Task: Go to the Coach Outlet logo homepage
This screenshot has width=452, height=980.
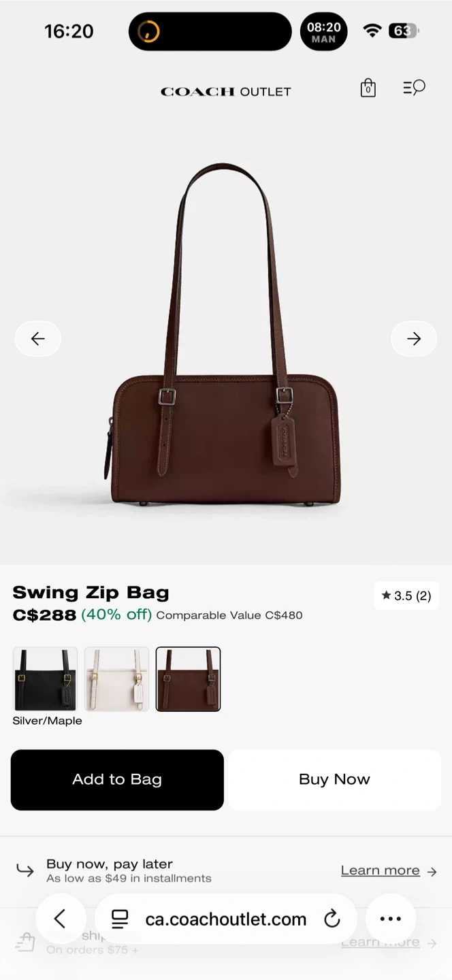Action: pos(226,91)
